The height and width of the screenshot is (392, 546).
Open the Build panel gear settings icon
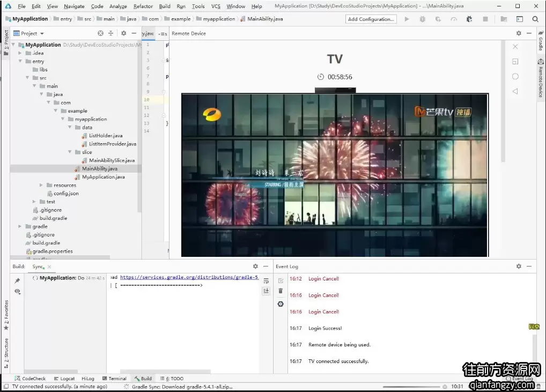point(255,267)
